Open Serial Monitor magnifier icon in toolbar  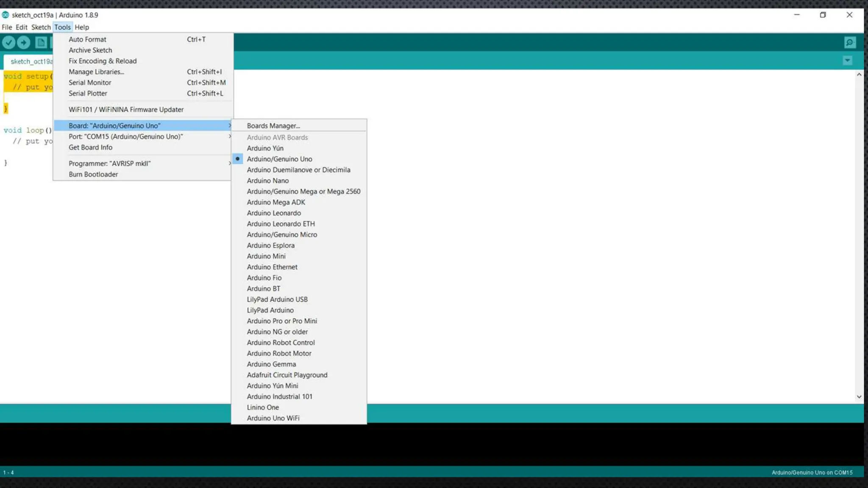[850, 42]
